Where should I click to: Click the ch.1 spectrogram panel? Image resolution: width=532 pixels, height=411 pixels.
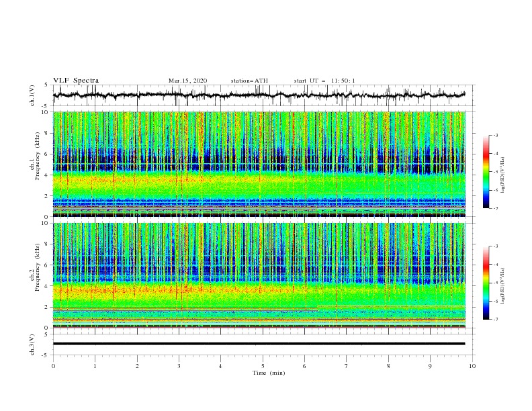point(259,164)
